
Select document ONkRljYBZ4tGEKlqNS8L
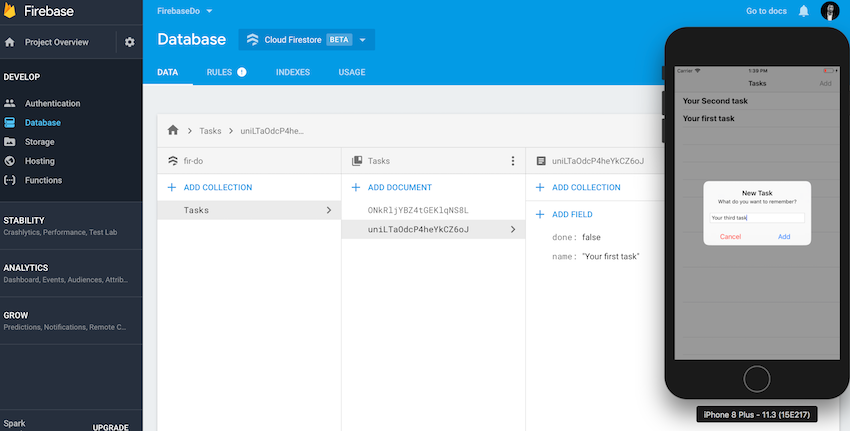click(418, 210)
